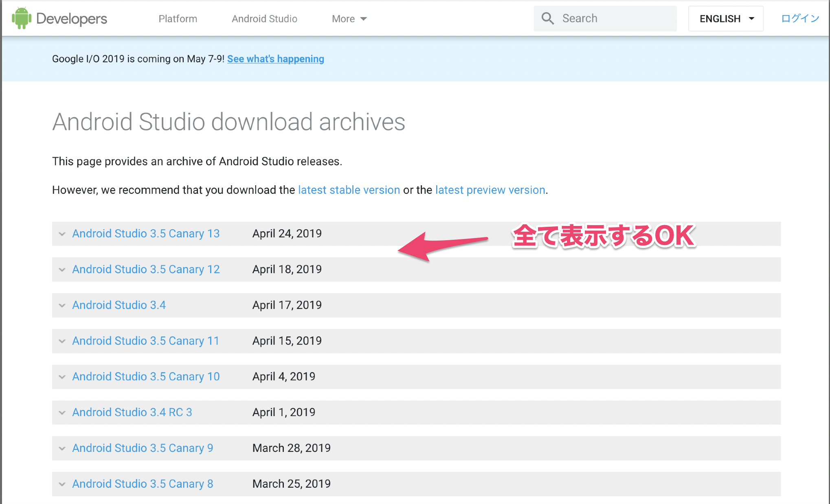The width and height of the screenshot is (830, 504).
Task: Click the ログイン sign-in link
Action: tap(800, 18)
